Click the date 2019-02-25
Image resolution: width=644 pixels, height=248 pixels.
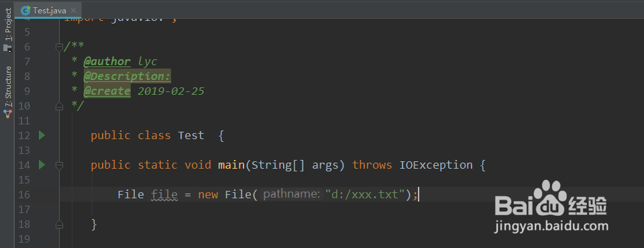[171, 91]
